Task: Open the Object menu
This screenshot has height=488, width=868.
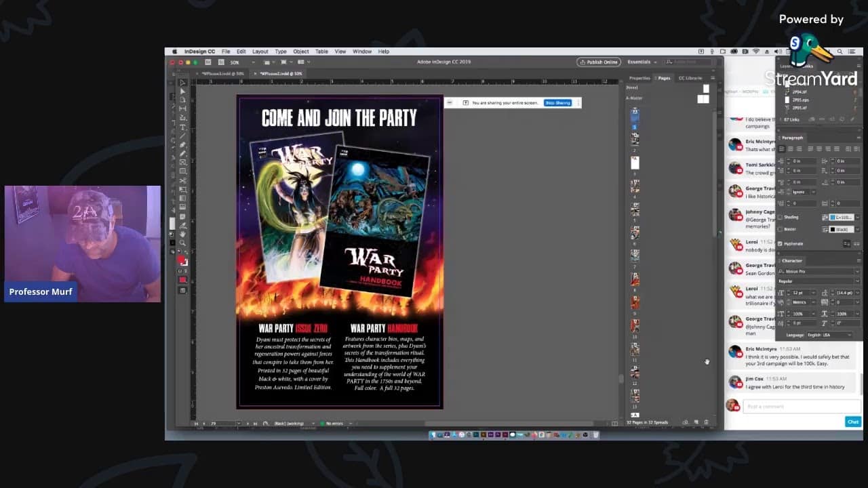Action: (x=300, y=52)
